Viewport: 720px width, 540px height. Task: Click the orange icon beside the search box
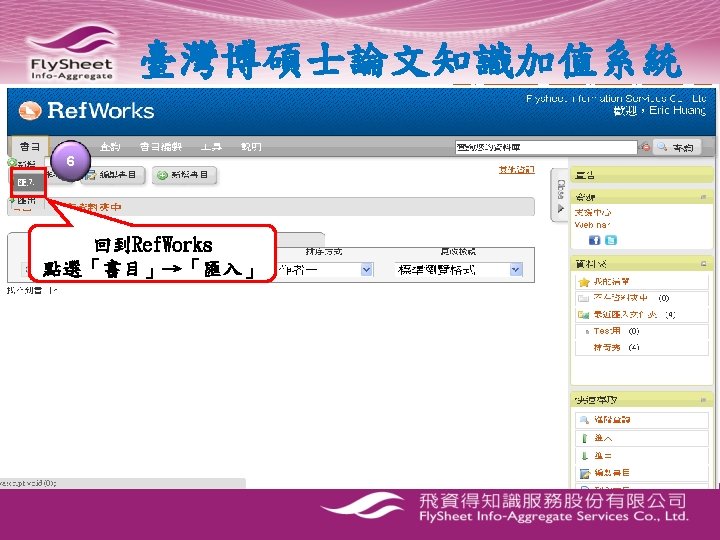646,147
